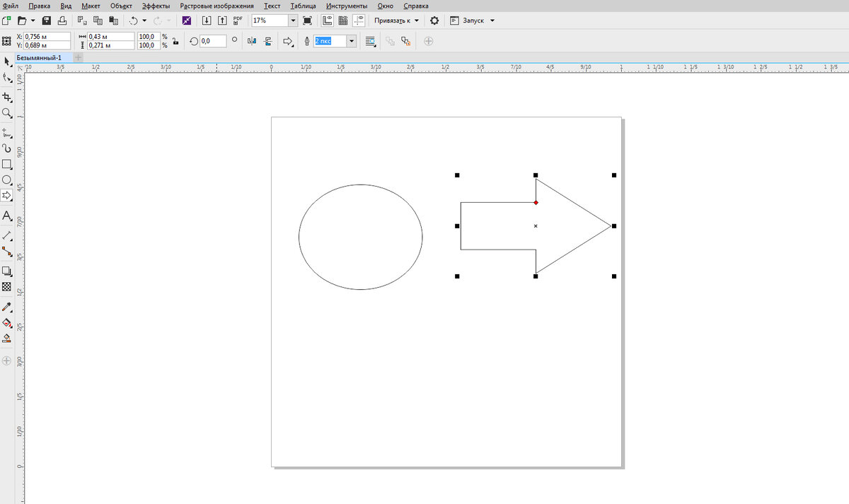Create a new document

point(7,20)
